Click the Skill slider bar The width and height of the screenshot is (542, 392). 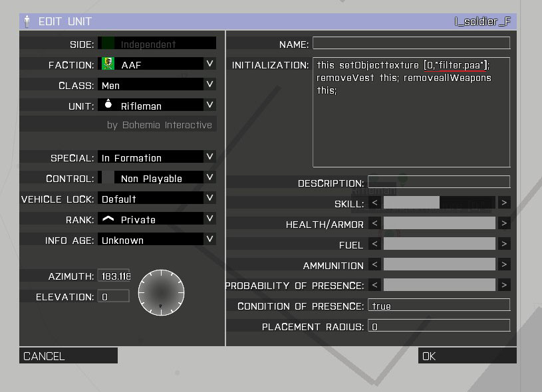(x=440, y=203)
